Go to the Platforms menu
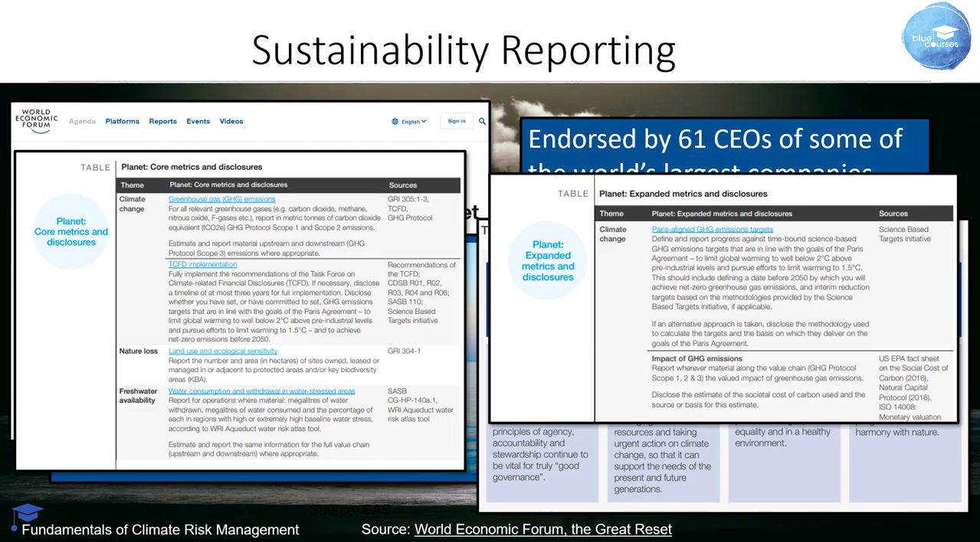 click(123, 121)
